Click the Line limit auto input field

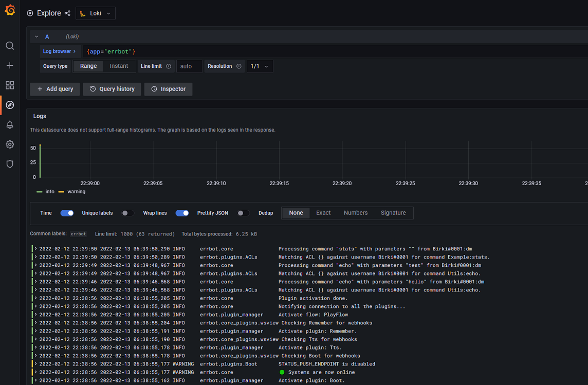pos(189,66)
